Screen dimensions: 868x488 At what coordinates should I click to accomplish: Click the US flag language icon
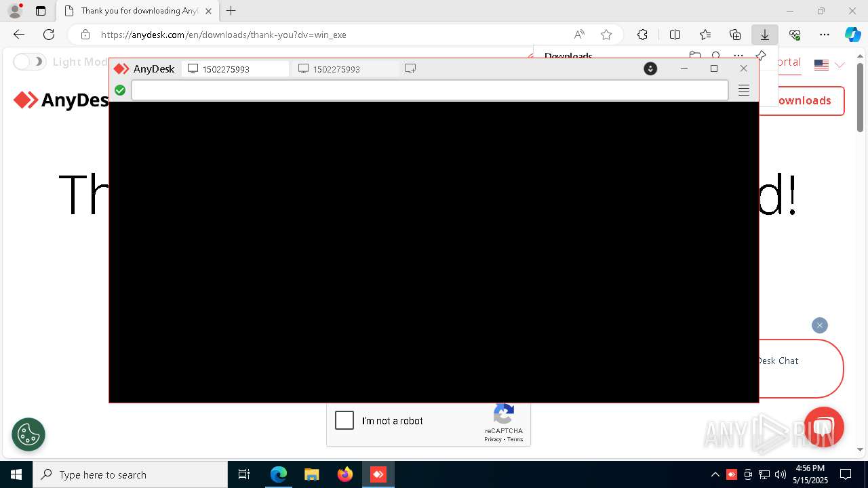(x=821, y=65)
